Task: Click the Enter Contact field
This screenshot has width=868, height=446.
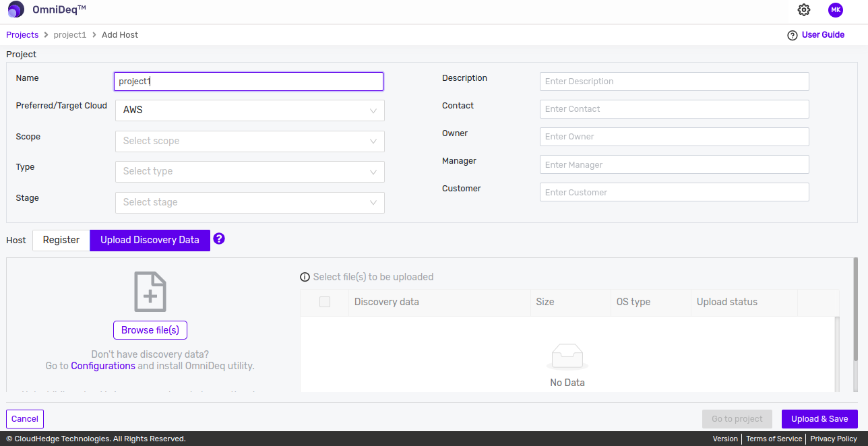Action: point(674,109)
